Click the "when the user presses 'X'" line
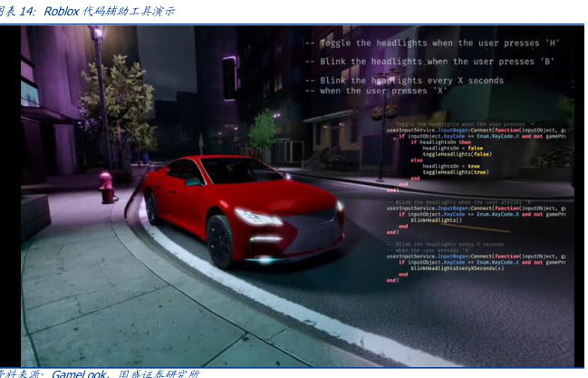The height and width of the screenshot is (378, 588). pos(373,91)
